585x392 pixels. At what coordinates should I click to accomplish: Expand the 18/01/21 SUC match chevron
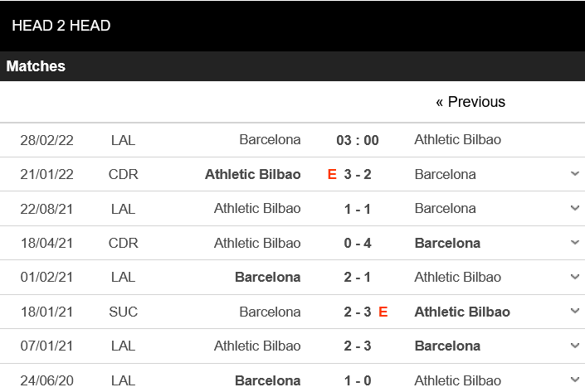pyautogui.click(x=575, y=312)
